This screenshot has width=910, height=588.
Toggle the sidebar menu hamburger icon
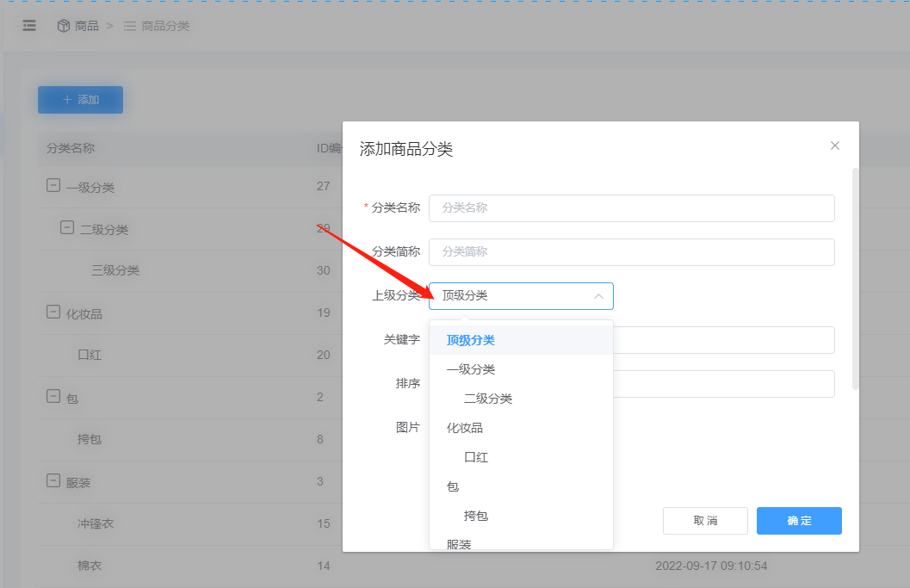[29, 26]
